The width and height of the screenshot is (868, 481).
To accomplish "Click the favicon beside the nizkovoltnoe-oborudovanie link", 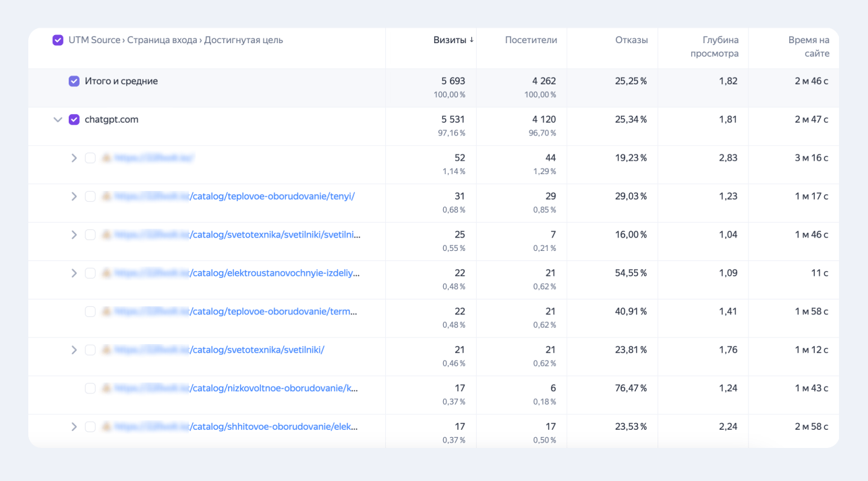I will (x=106, y=389).
